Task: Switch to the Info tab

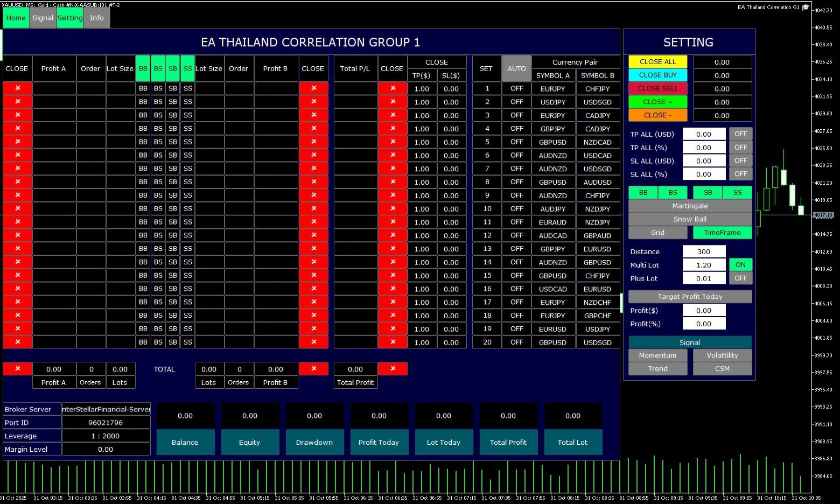Action: pos(97,18)
